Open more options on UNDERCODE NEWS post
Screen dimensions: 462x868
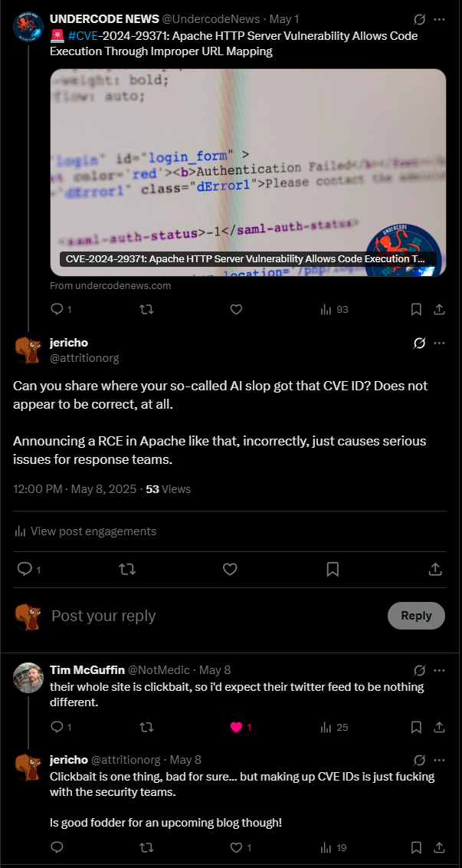click(x=439, y=19)
